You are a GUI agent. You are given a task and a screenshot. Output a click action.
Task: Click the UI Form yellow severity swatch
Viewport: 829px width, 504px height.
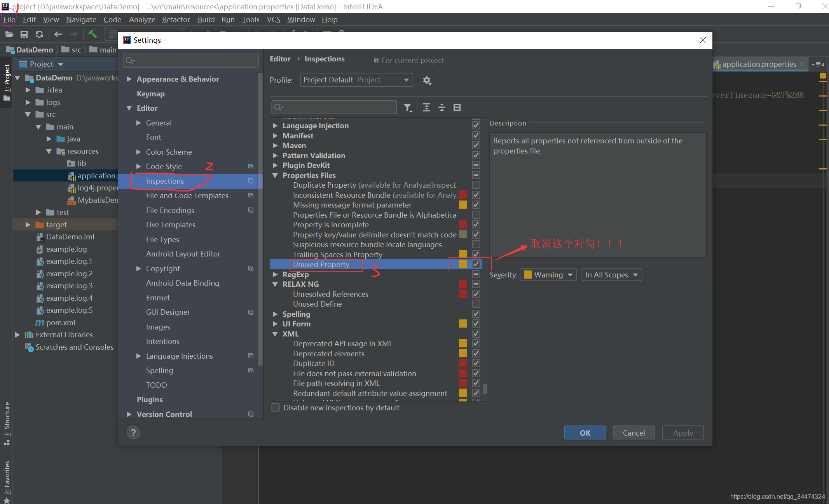pyautogui.click(x=463, y=324)
